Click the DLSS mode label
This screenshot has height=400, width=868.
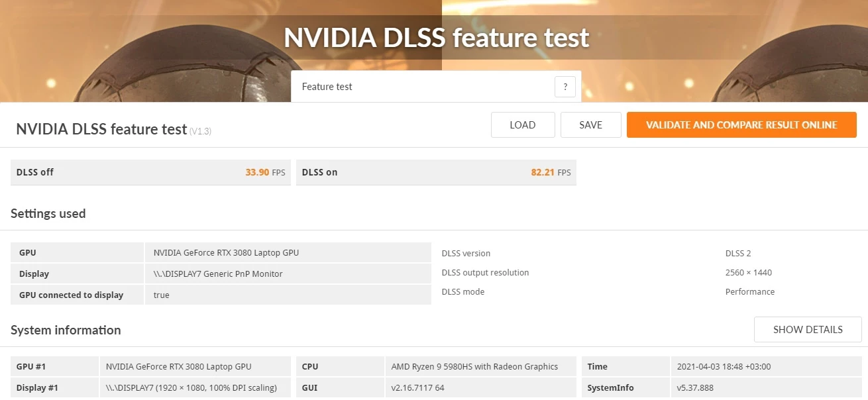(x=462, y=291)
